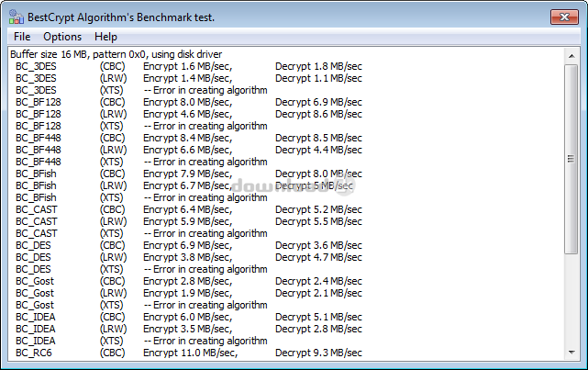Select the BC_Gost (XTS) error row
Viewport: 588px width, 370px height.
pyautogui.click(x=141, y=305)
